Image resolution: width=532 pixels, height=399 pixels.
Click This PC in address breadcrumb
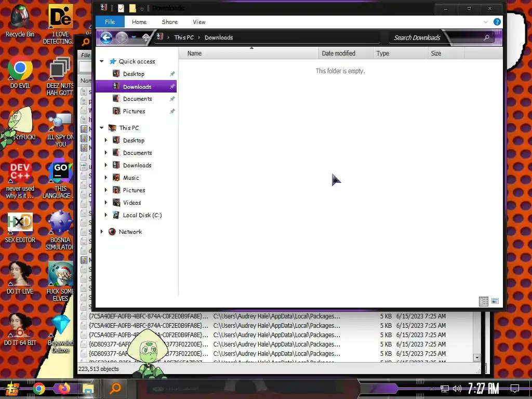point(184,37)
